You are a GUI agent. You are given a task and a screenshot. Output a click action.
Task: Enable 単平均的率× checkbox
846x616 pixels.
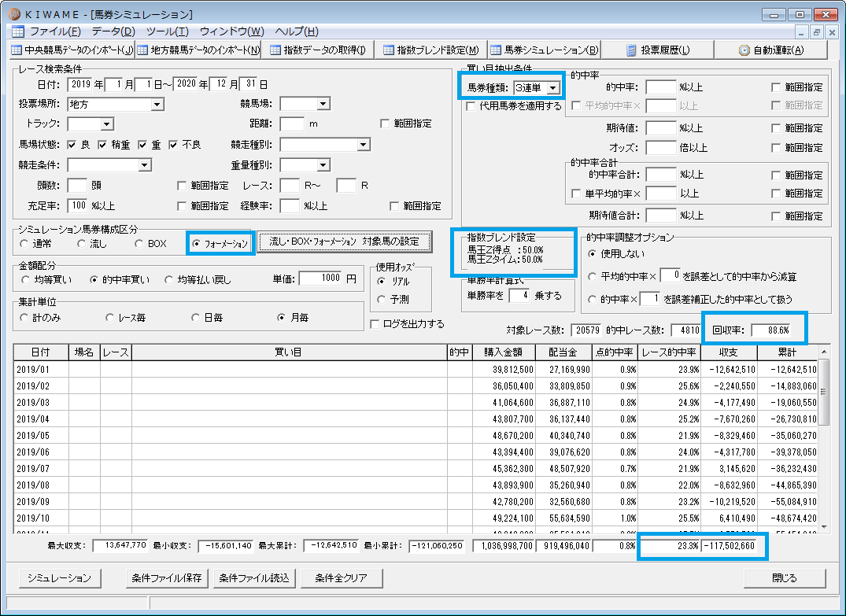pyautogui.click(x=576, y=194)
